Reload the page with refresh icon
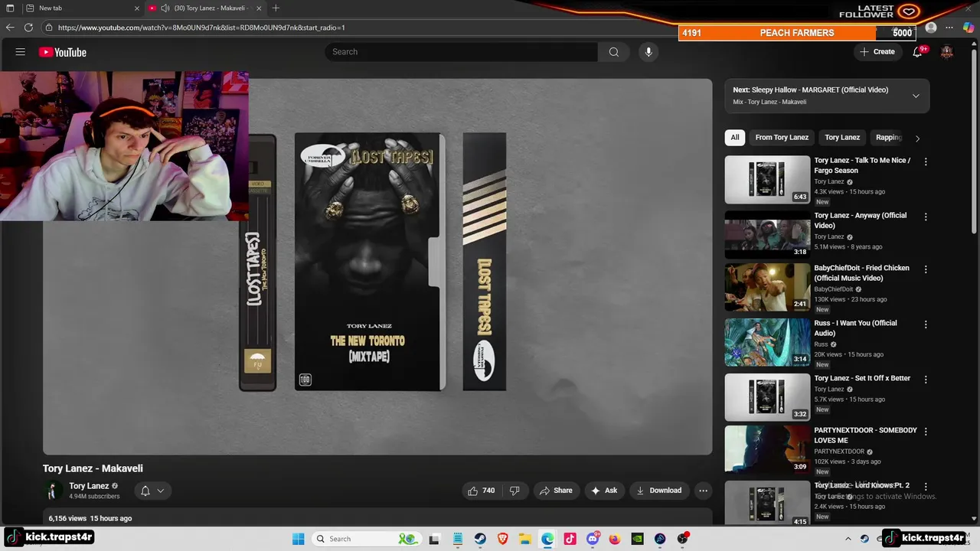Image resolution: width=980 pixels, height=551 pixels. [x=28, y=28]
